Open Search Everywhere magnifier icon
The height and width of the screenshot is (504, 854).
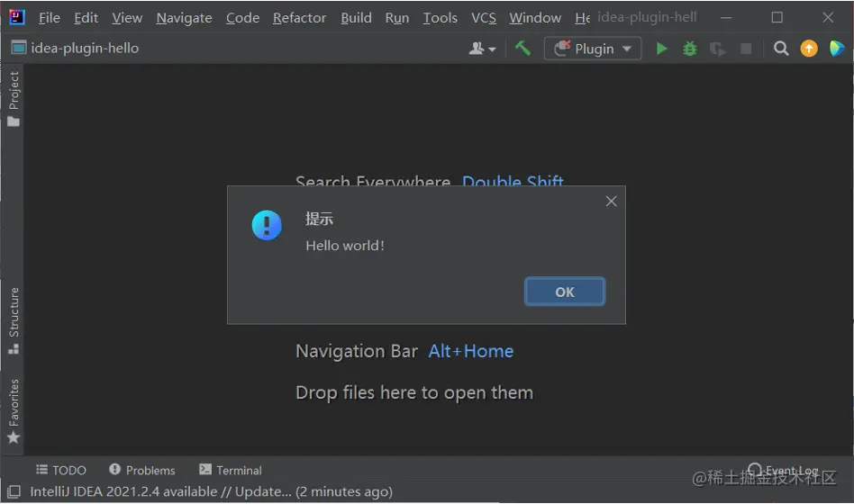click(781, 49)
